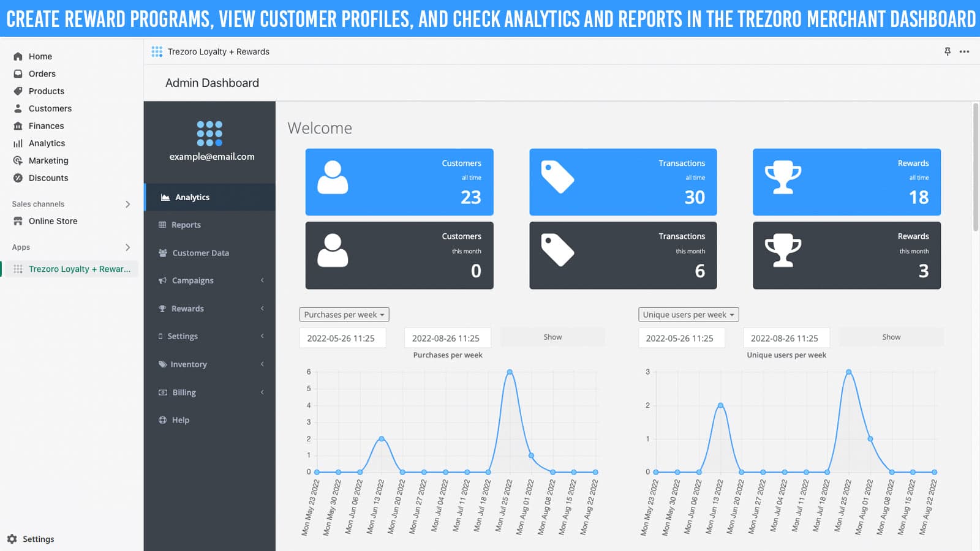Click the Online Store shop icon
The width and height of the screenshot is (980, 551).
[x=18, y=221]
